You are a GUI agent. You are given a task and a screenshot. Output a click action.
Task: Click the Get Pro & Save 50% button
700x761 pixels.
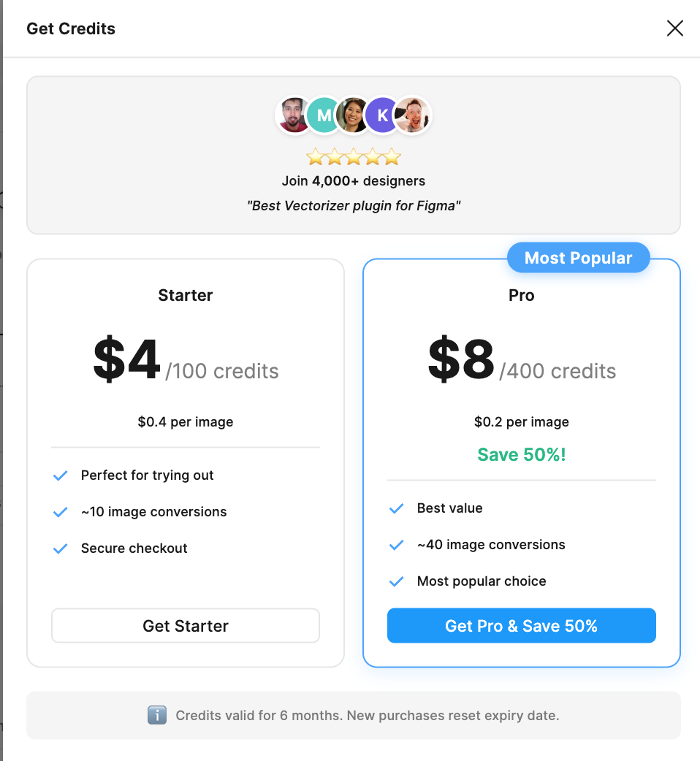coord(521,625)
